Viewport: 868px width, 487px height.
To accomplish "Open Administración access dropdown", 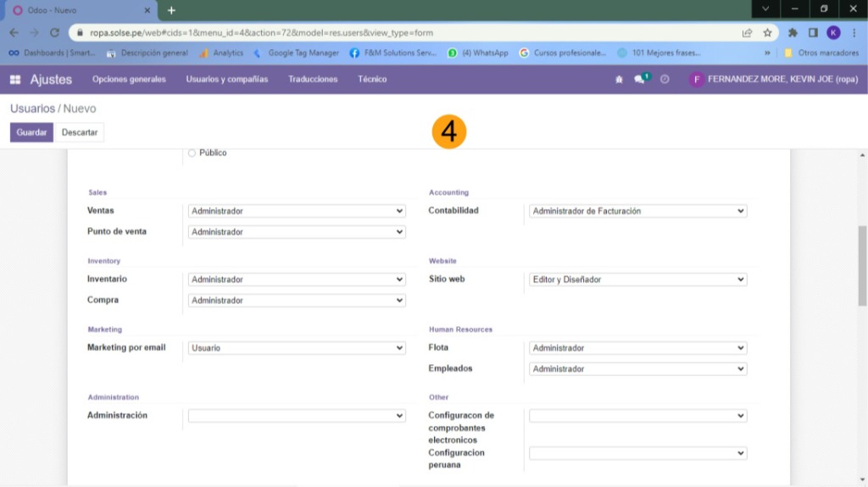I will (x=297, y=416).
